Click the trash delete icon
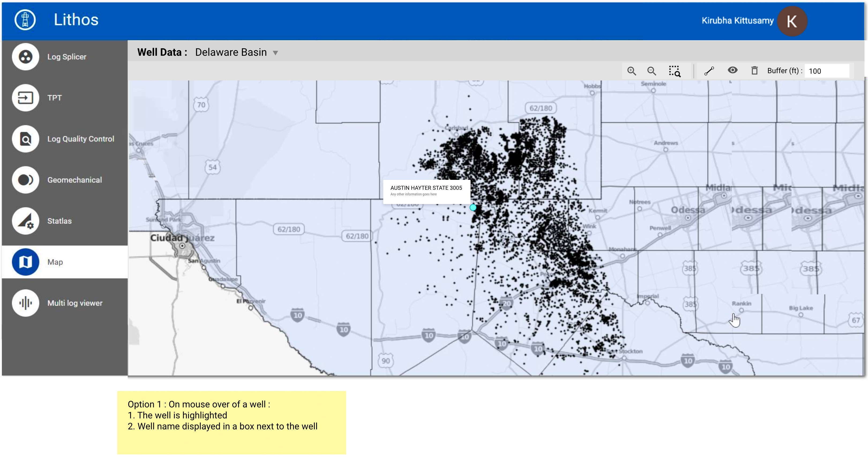The image size is (868, 461). [754, 71]
